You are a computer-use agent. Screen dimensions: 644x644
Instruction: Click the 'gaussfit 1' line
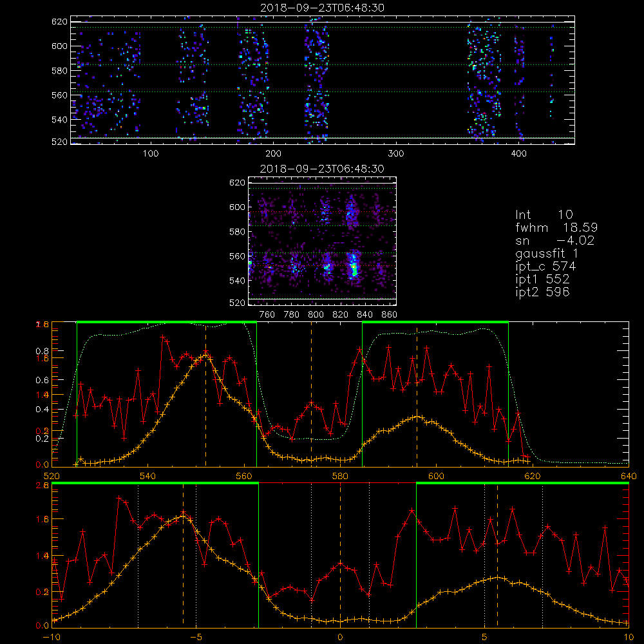click(x=547, y=254)
